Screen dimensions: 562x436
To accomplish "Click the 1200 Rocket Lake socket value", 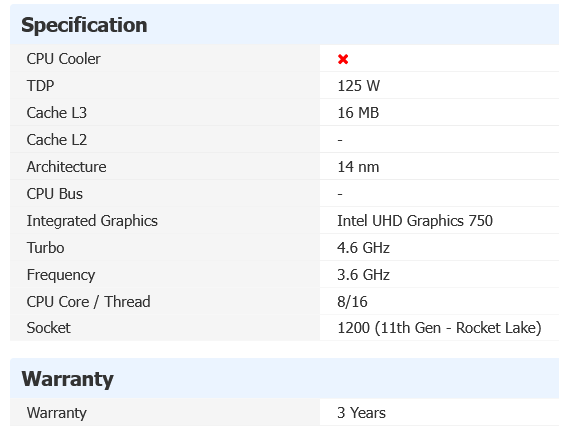I will pyautogui.click(x=439, y=328).
